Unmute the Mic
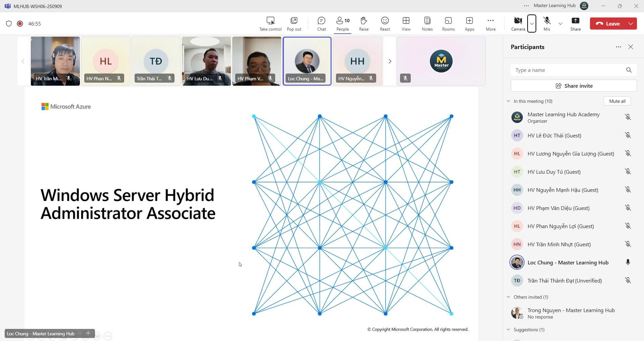This screenshot has width=644, height=341. click(547, 24)
